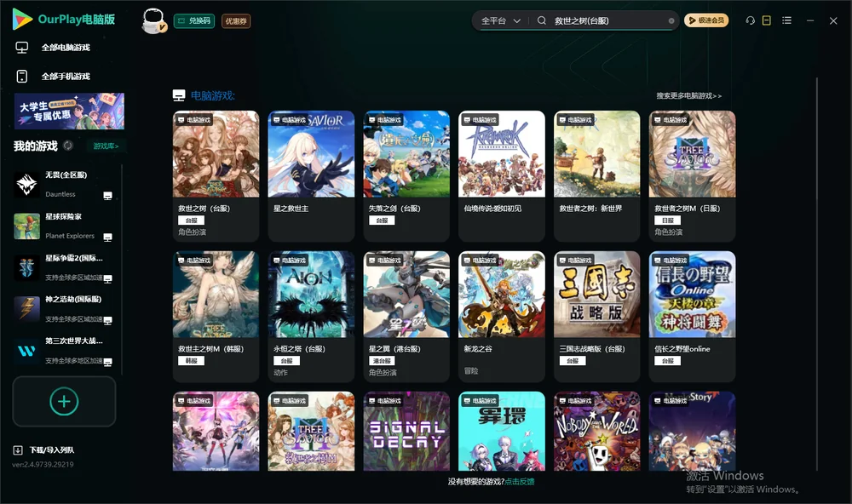Select 星球探险家 Planet Explorers in my games
Screen dimensions: 852x504
pos(64,226)
